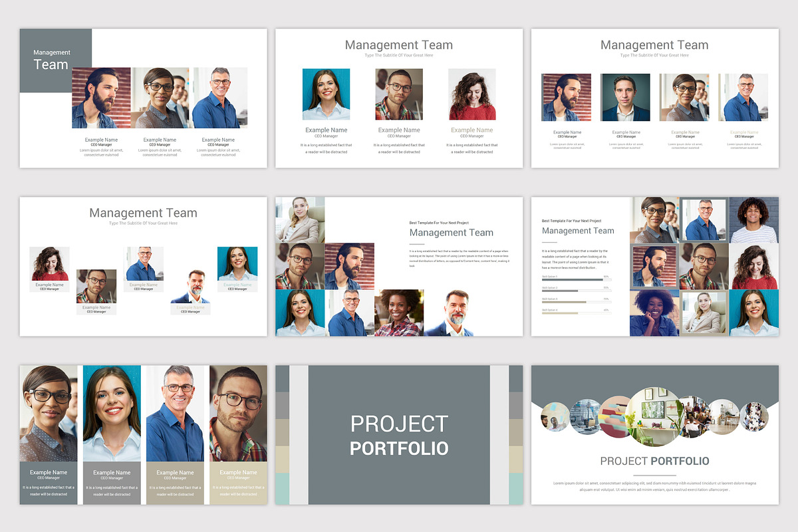Viewport: 798px width, 532px height.
Task: Select the rightmost small circle photo on the circles Portfolio slide
Action: click(x=754, y=417)
